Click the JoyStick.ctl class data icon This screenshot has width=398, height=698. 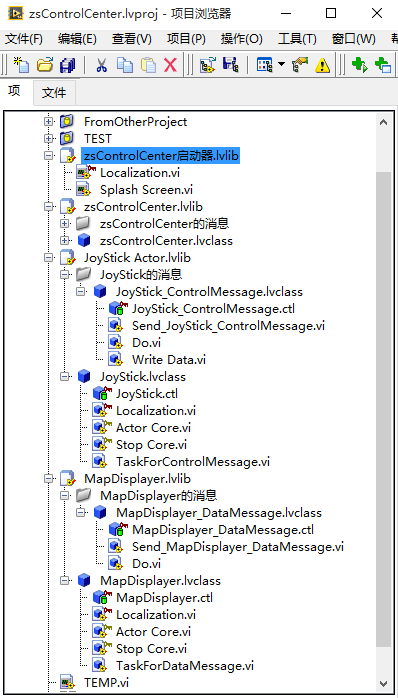tap(102, 393)
